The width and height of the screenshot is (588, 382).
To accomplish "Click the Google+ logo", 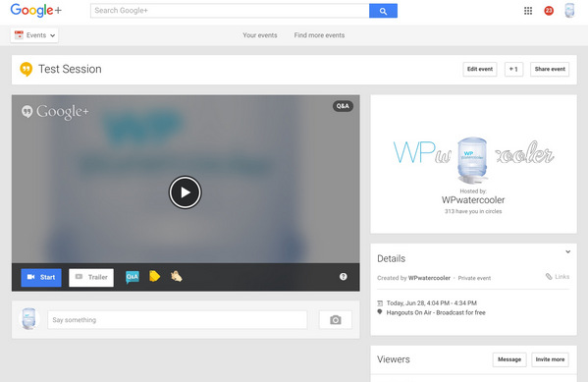I will (36, 11).
